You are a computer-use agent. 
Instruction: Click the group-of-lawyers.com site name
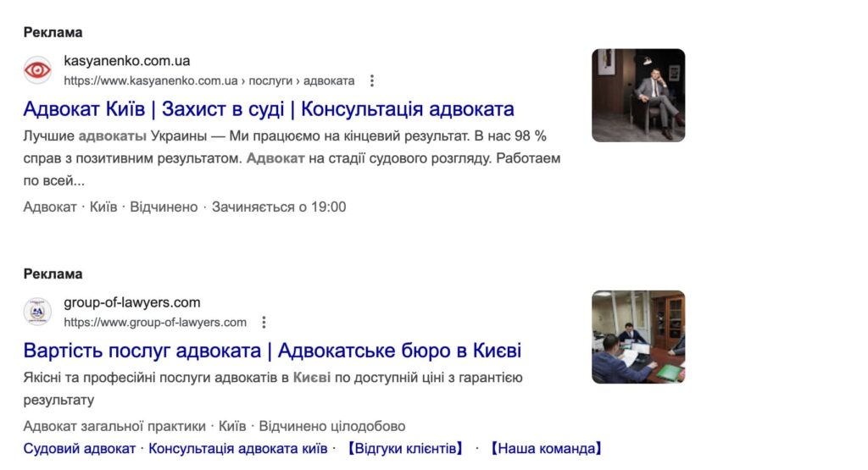(131, 302)
